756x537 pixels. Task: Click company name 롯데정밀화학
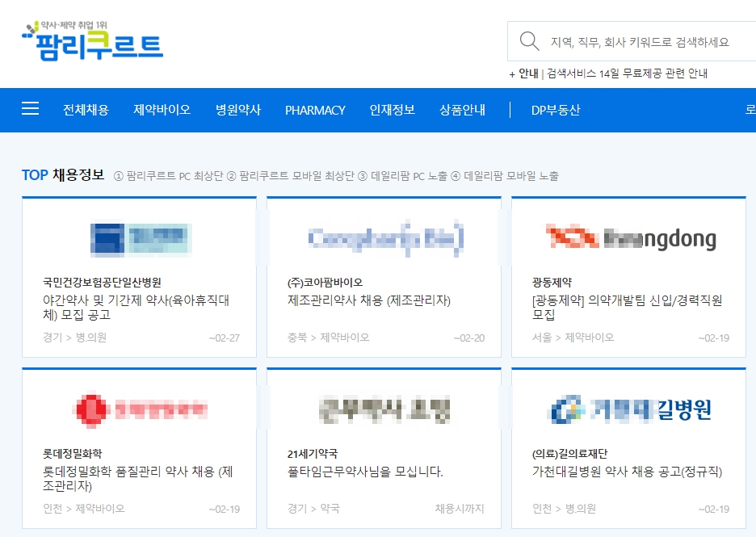click(73, 454)
